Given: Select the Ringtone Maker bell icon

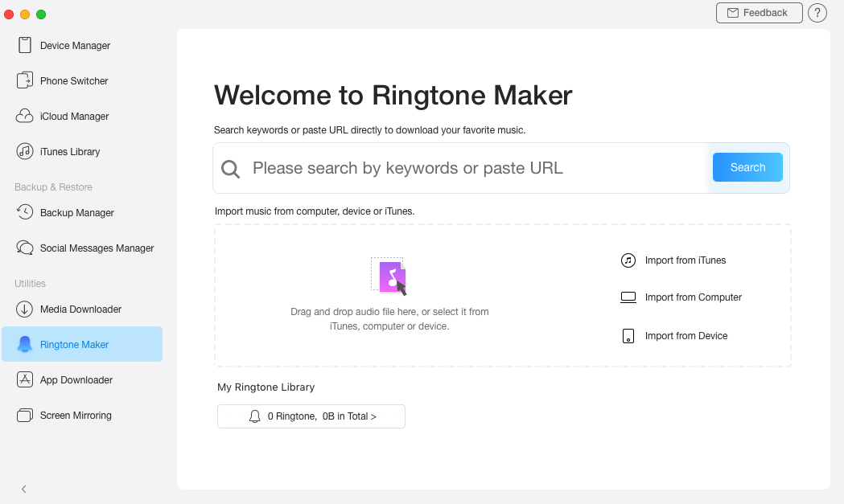Looking at the screenshot, I should point(25,345).
